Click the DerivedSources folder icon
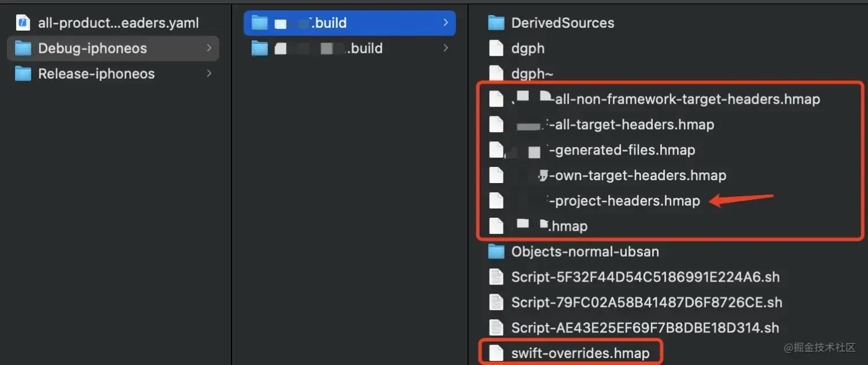Screen dimensions: 868x365 pos(496,23)
